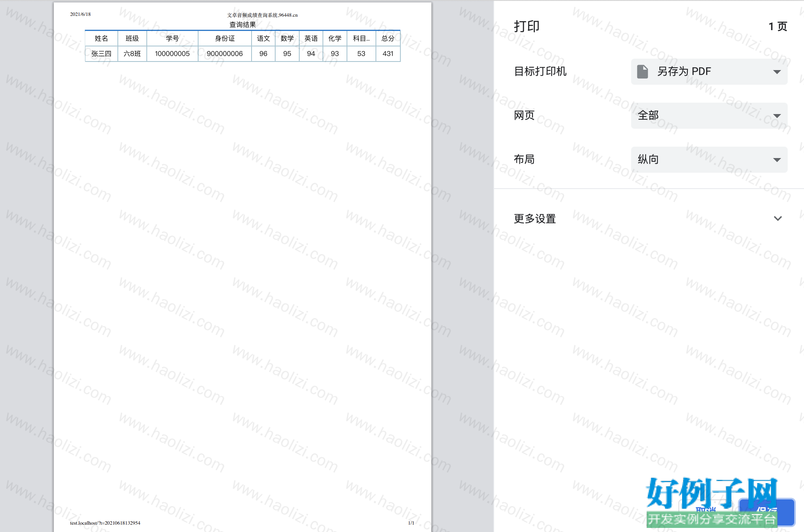Click the 布局 label
Viewport: 804px width, 532px height.
click(x=524, y=160)
